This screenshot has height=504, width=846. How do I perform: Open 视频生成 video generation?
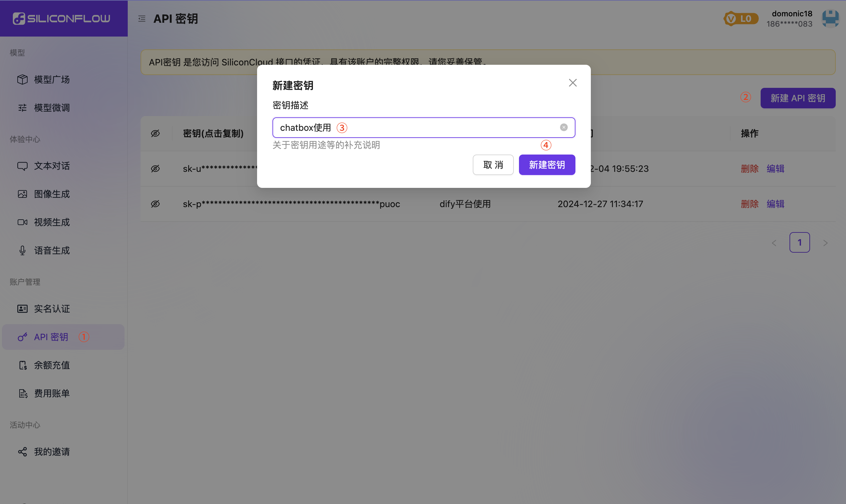click(52, 222)
